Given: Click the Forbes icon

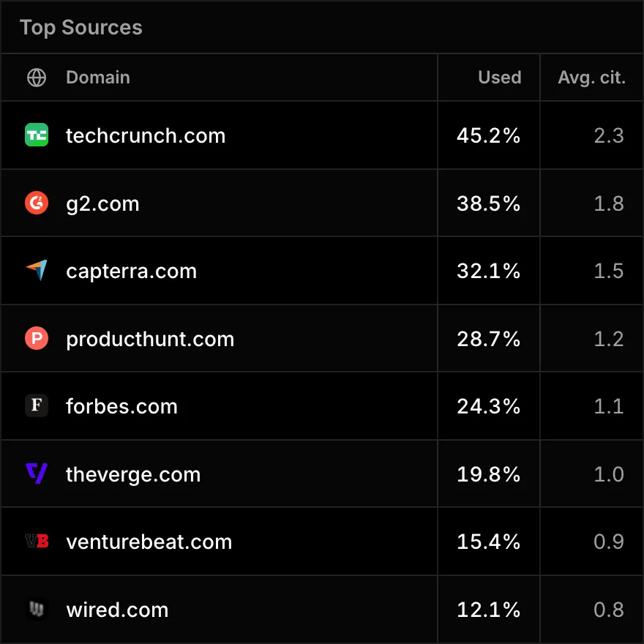Looking at the screenshot, I should 37,406.
